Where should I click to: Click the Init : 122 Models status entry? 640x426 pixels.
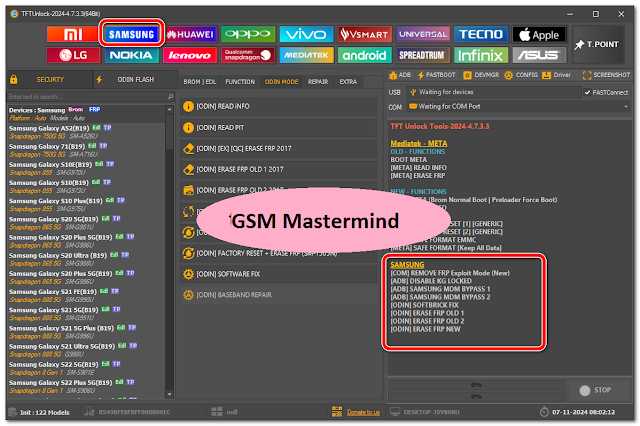point(39,413)
